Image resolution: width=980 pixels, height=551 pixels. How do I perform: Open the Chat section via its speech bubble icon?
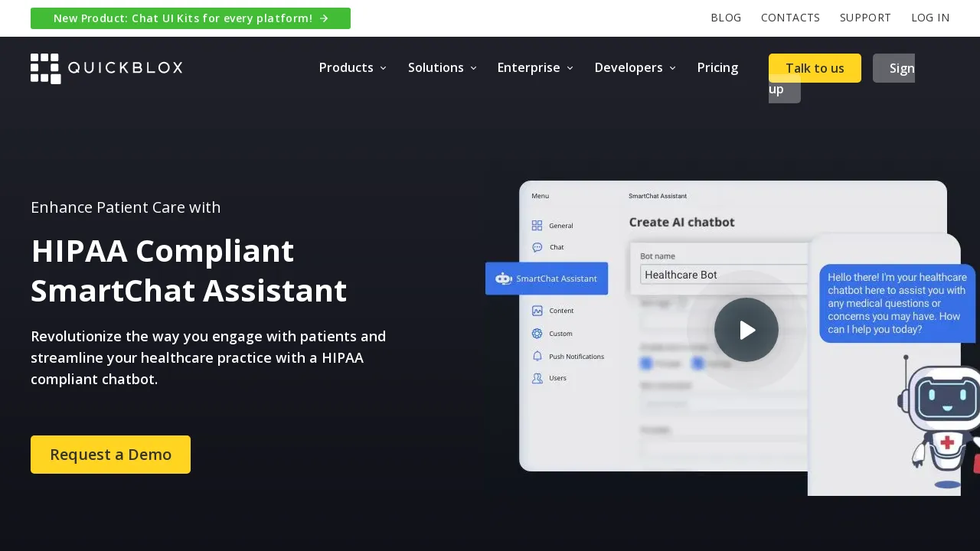[537, 247]
